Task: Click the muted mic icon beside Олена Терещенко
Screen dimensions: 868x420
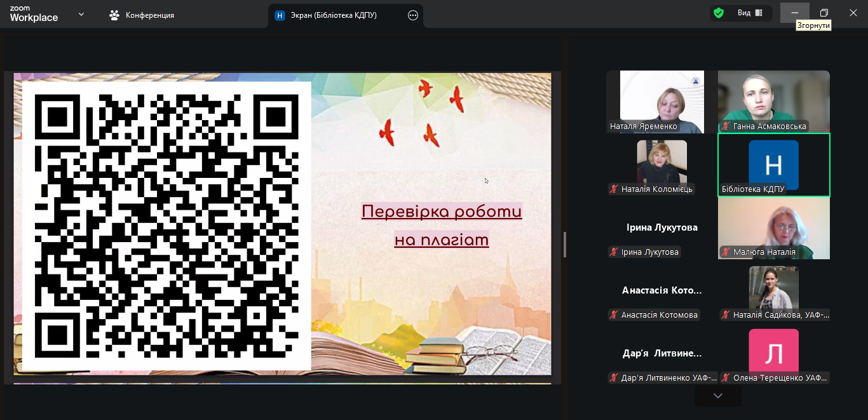Action: [725, 377]
